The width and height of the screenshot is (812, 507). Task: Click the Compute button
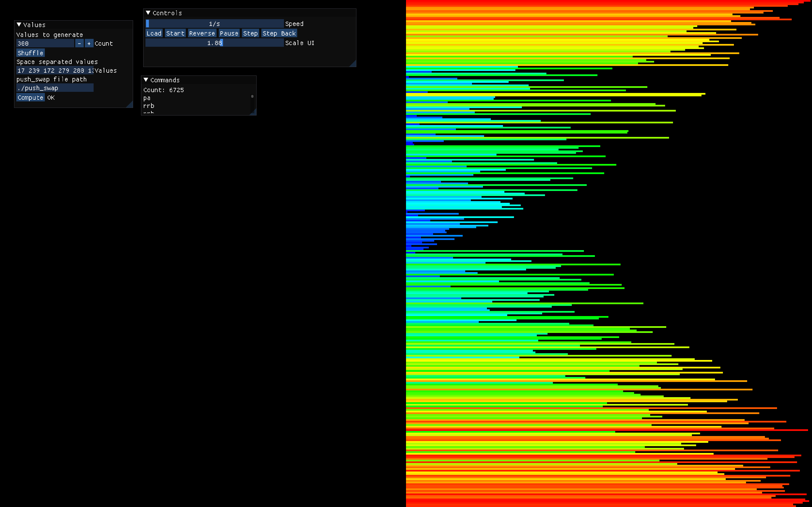click(x=30, y=97)
